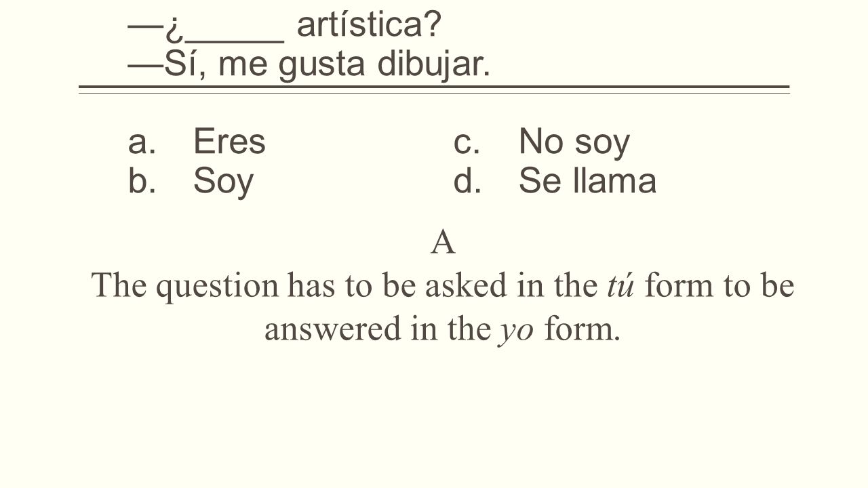The image size is (868, 488).
Task: Click the answer letter A
Action: click(x=442, y=243)
